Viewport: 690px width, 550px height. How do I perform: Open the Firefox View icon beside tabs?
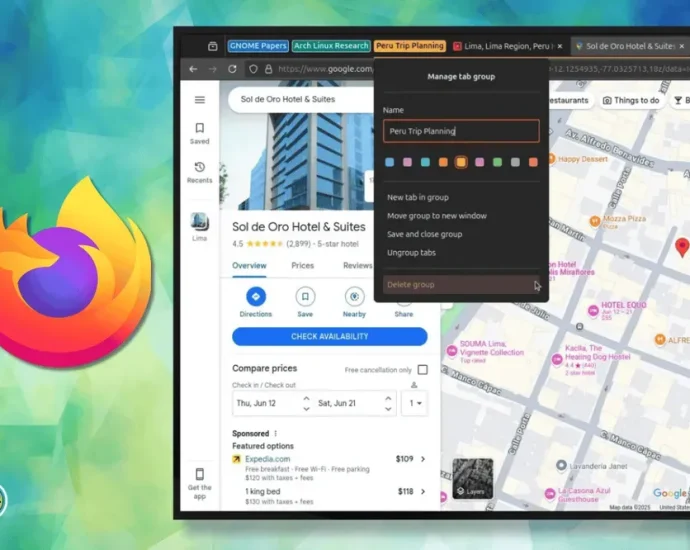[x=213, y=46]
